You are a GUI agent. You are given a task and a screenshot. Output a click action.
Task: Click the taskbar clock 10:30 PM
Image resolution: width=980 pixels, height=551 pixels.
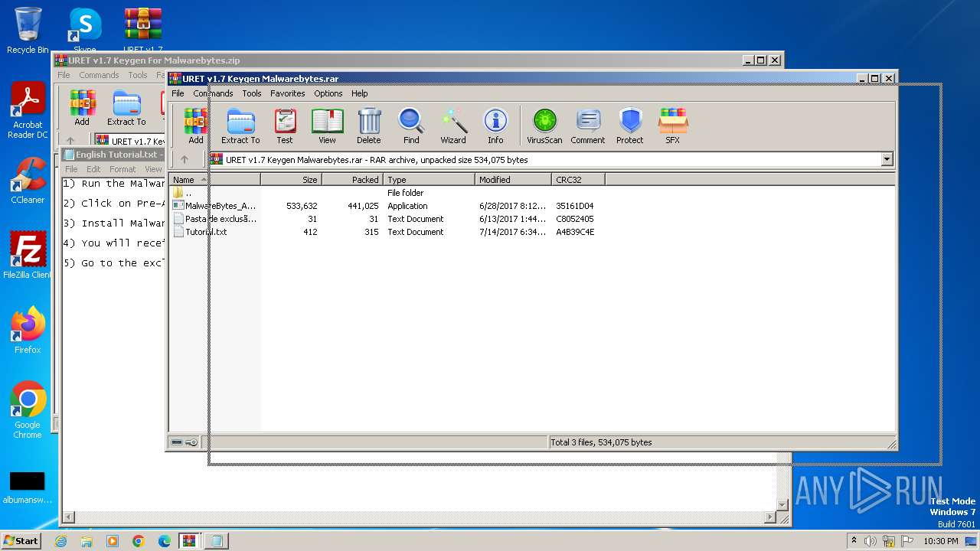[x=940, y=541]
